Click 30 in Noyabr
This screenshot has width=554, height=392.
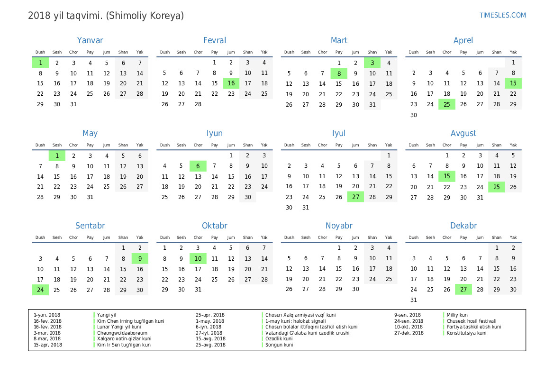(x=355, y=289)
